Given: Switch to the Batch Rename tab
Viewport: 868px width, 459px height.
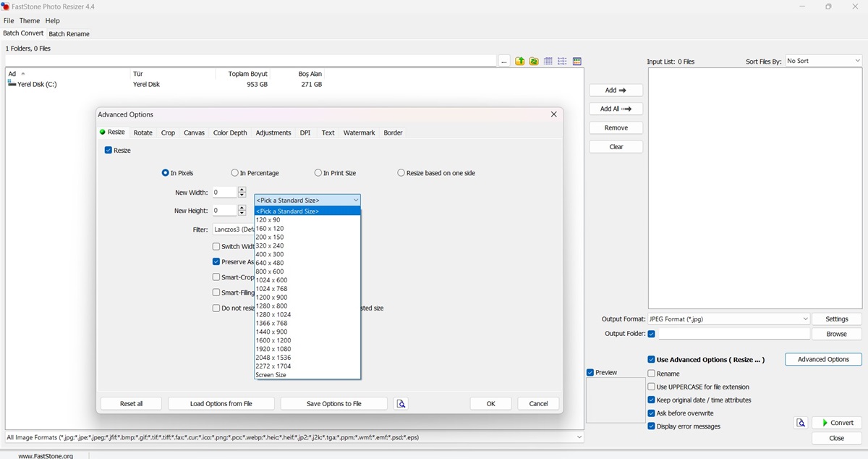Looking at the screenshot, I should click(x=69, y=34).
